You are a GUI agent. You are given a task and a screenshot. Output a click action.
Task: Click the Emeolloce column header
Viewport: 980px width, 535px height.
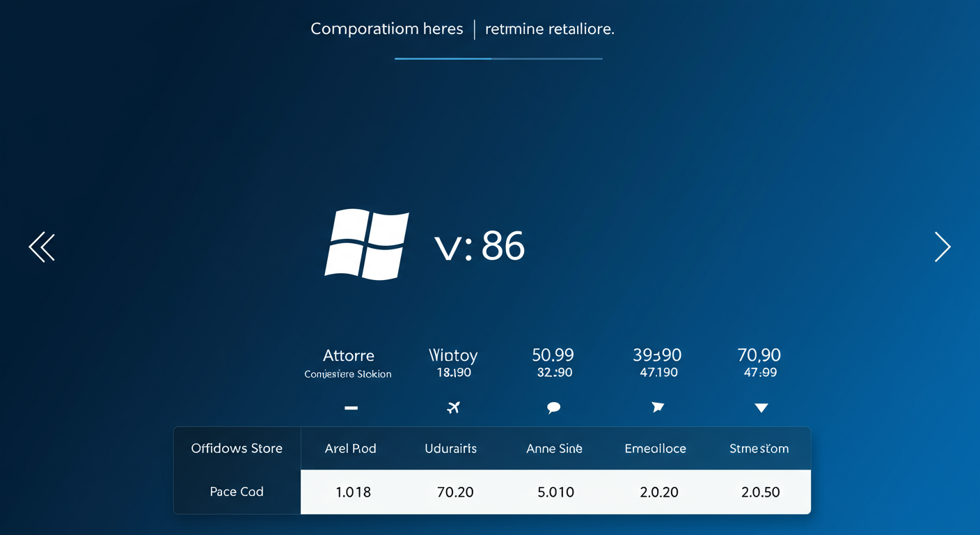point(656,449)
